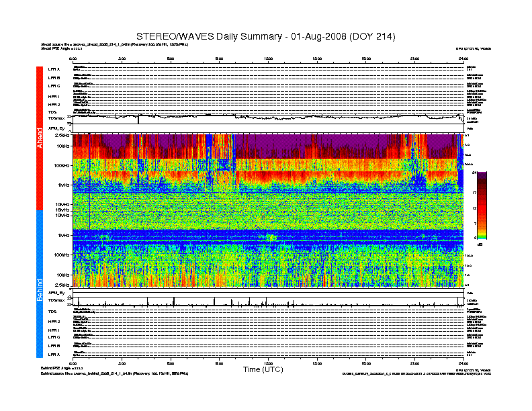Click 'LFR B' label in Ahead section
532x411 pixels.
[54, 78]
